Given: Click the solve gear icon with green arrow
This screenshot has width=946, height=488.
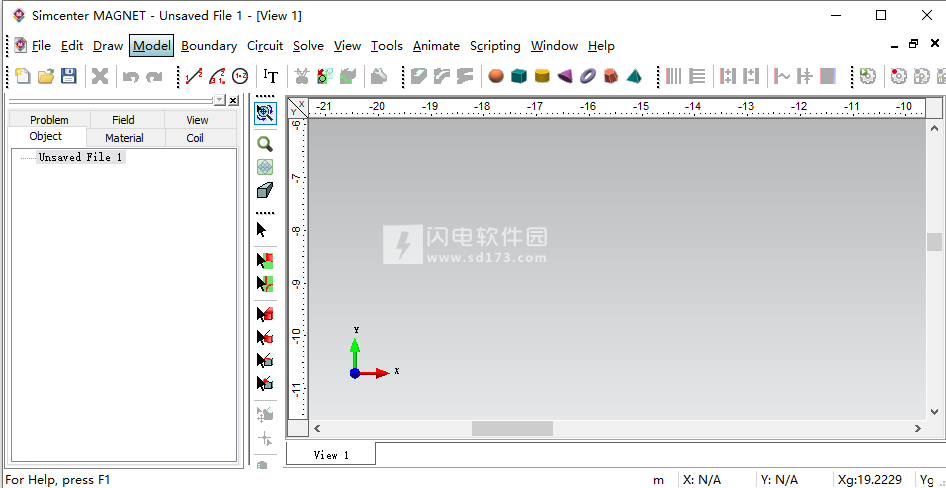Looking at the screenshot, I should tap(868, 76).
